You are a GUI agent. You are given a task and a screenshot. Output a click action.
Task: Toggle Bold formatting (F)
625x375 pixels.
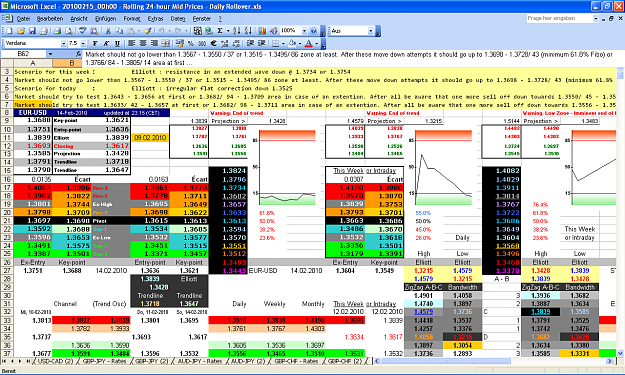click(95, 43)
